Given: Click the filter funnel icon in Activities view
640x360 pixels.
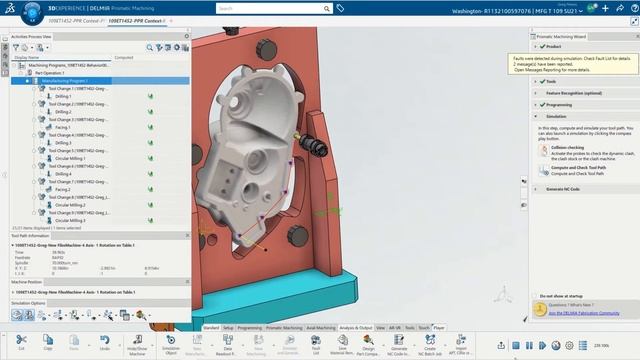Looking at the screenshot, I should click(x=16, y=48).
